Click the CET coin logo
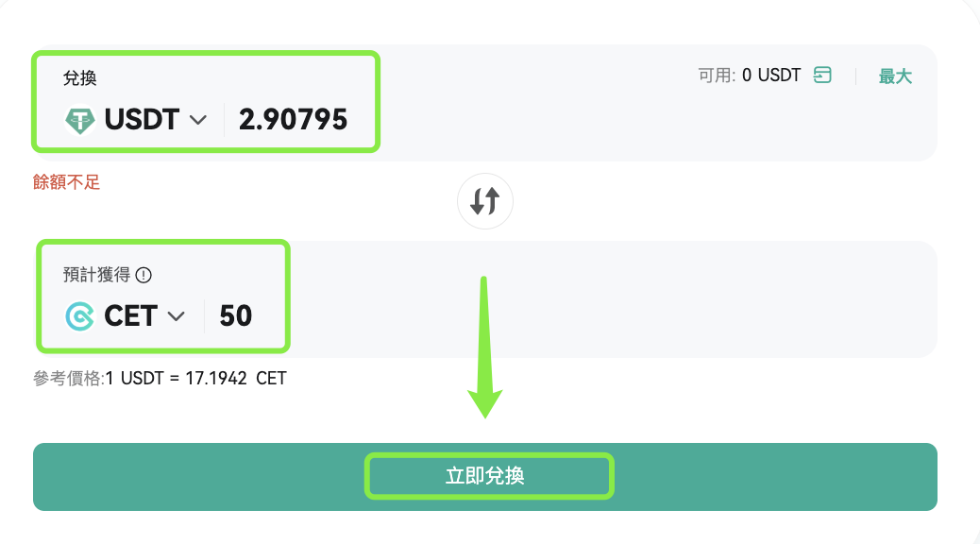The height and width of the screenshot is (544, 980). click(x=80, y=315)
